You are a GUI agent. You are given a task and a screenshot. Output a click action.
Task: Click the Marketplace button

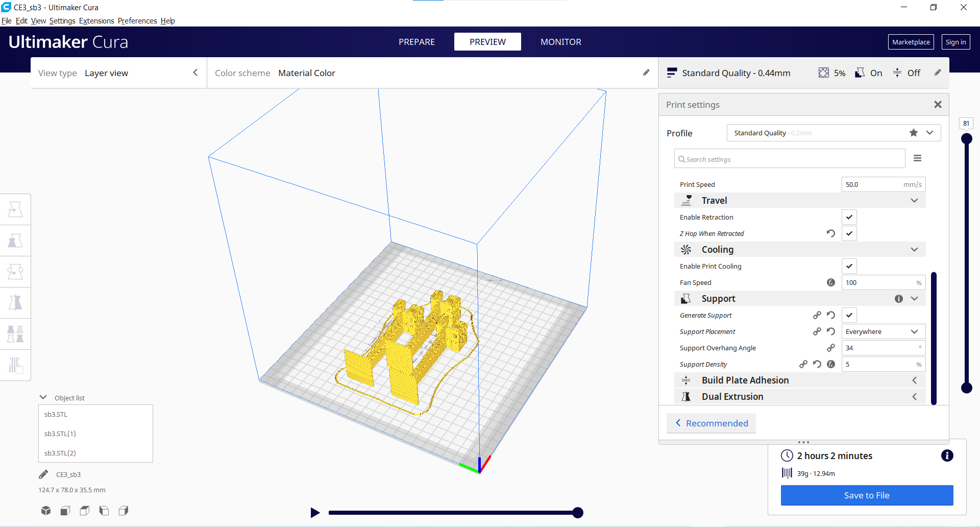pos(911,42)
